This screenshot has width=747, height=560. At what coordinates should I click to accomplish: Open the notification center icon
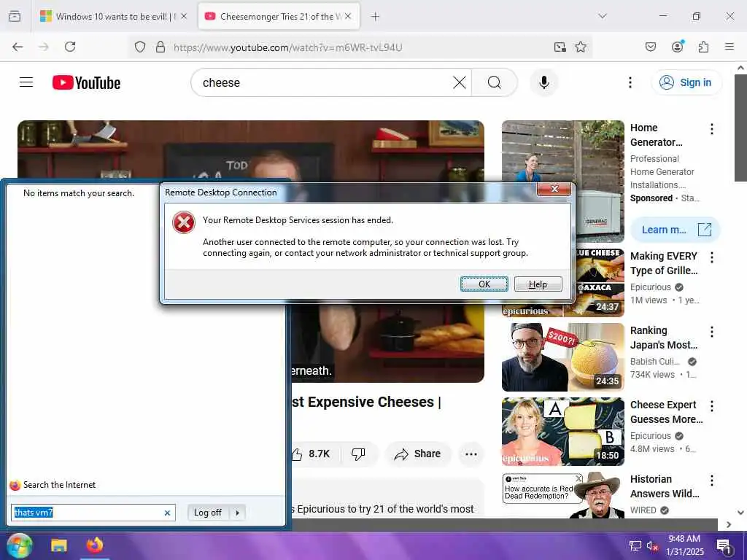point(724,546)
